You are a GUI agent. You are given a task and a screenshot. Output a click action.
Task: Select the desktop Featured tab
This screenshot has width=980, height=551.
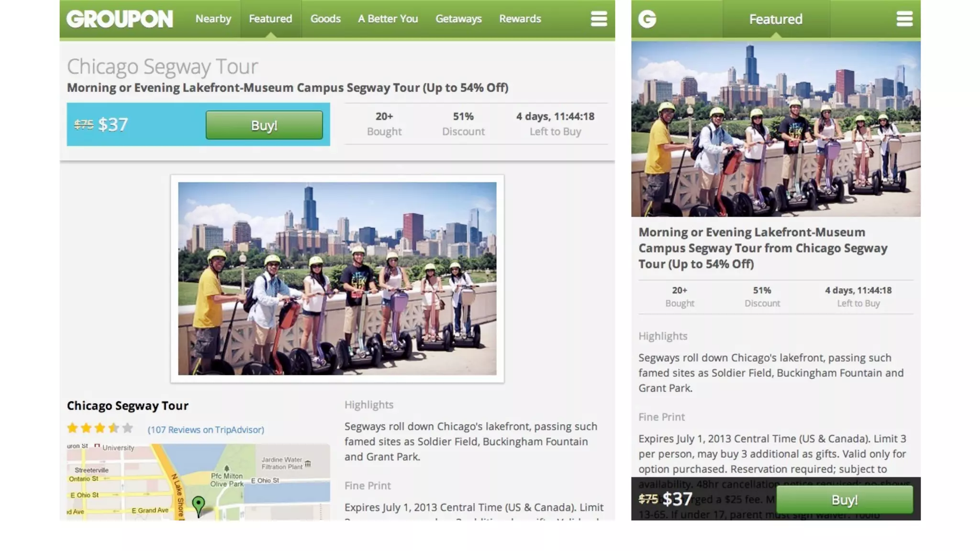[270, 19]
